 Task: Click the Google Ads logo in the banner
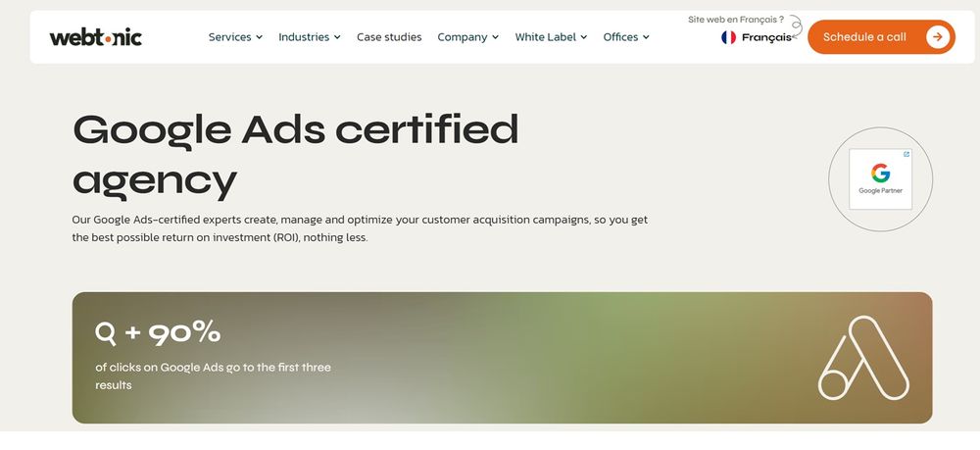coord(863,358)
